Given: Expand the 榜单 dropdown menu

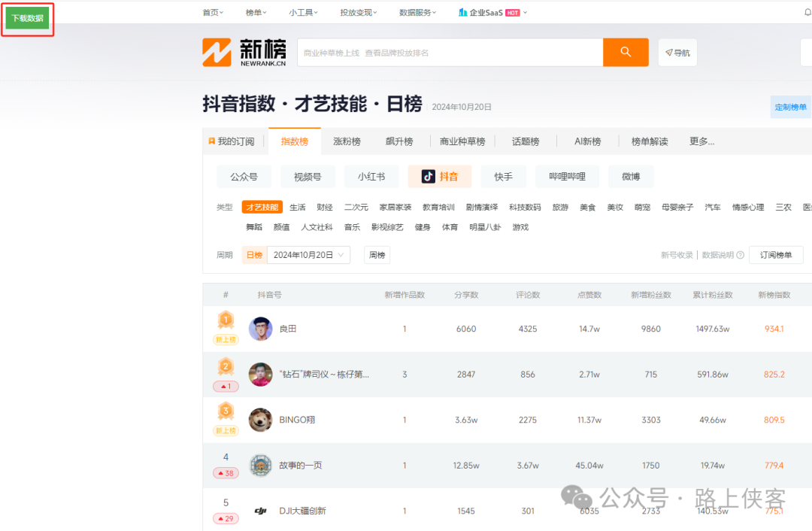Looking at the screenshot, I should click(x=256, y=13).
